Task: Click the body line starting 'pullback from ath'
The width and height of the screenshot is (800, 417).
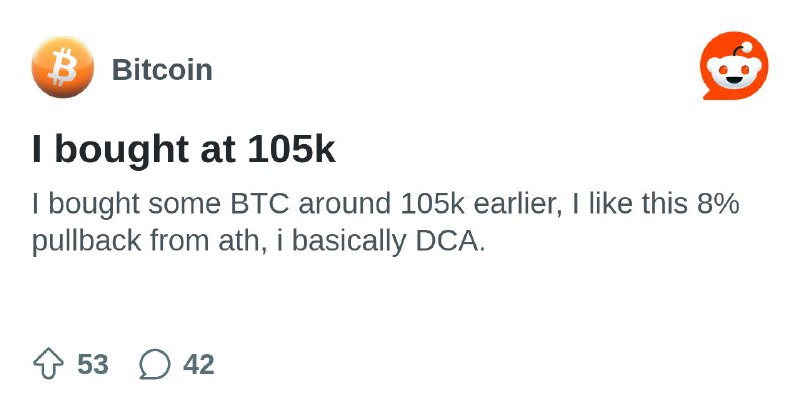Action: (x=258, y=240)
